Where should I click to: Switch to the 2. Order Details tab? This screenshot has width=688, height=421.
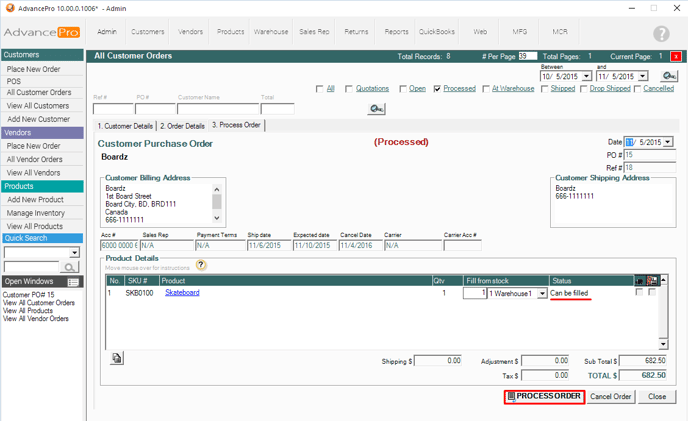(x=183, y=126)
